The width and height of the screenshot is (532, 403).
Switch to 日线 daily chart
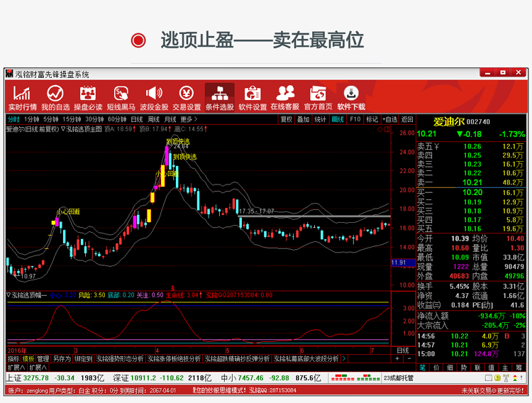pyautogui.click(x=137, y=119)
